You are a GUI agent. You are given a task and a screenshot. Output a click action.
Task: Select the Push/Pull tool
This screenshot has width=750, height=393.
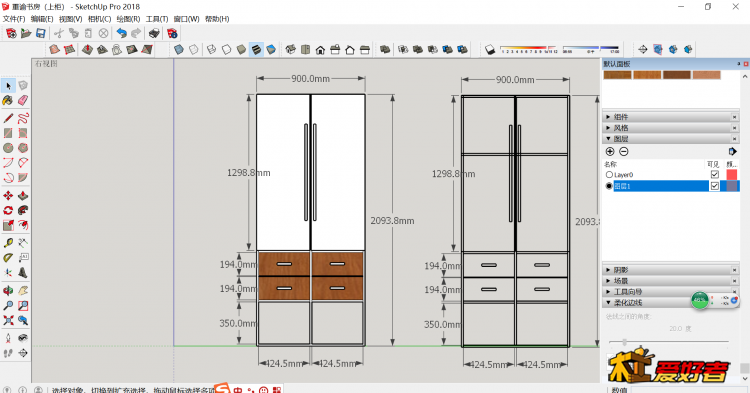pyautogui.click(x=23, y=196)
